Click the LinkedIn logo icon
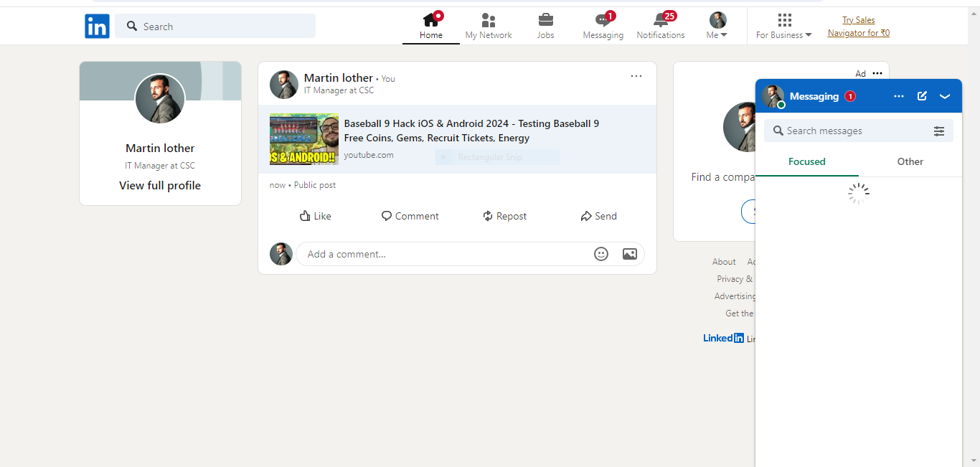The height and width of the screenshot is (467, 980). [x=97, y=27]
